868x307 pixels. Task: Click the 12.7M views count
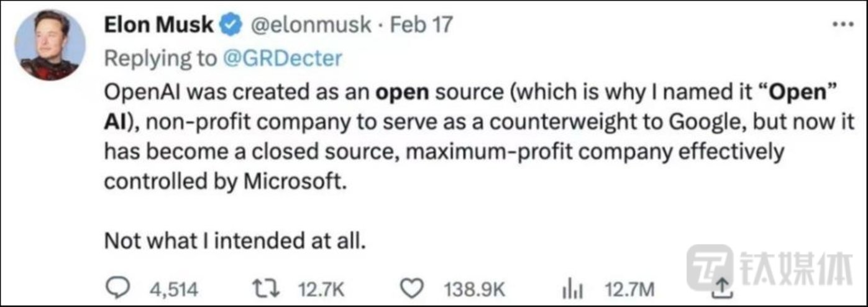[631, 289]
